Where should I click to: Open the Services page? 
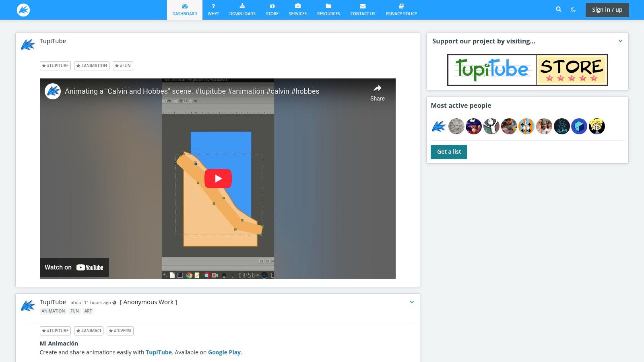pyautogui.click(x=297, y=10)
